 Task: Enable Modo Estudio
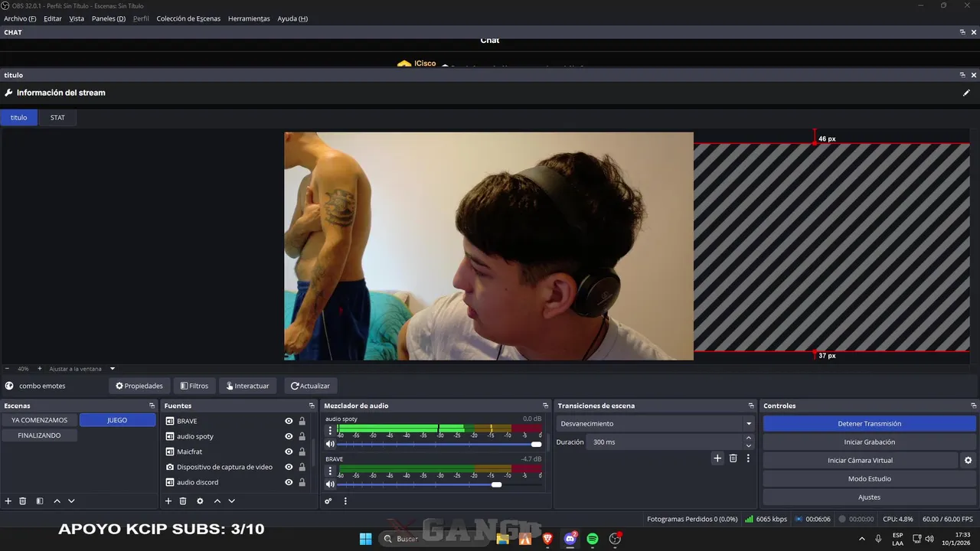coord(869,479)
